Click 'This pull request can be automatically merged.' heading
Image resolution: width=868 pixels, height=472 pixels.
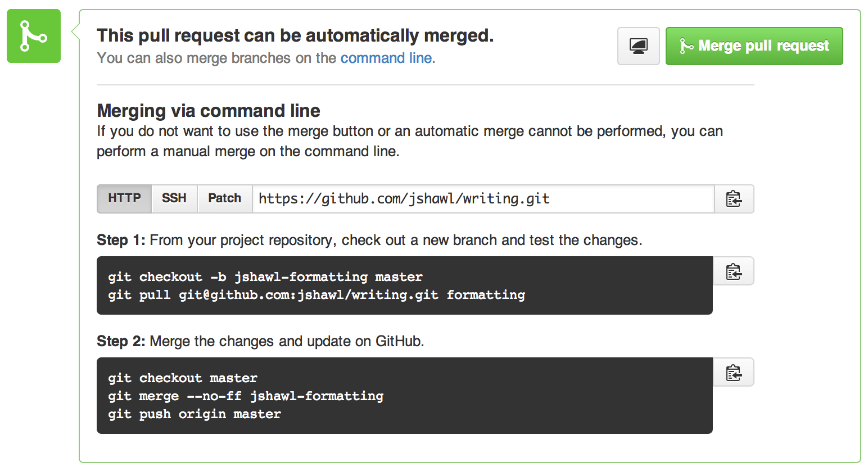[x=295, y=35]
